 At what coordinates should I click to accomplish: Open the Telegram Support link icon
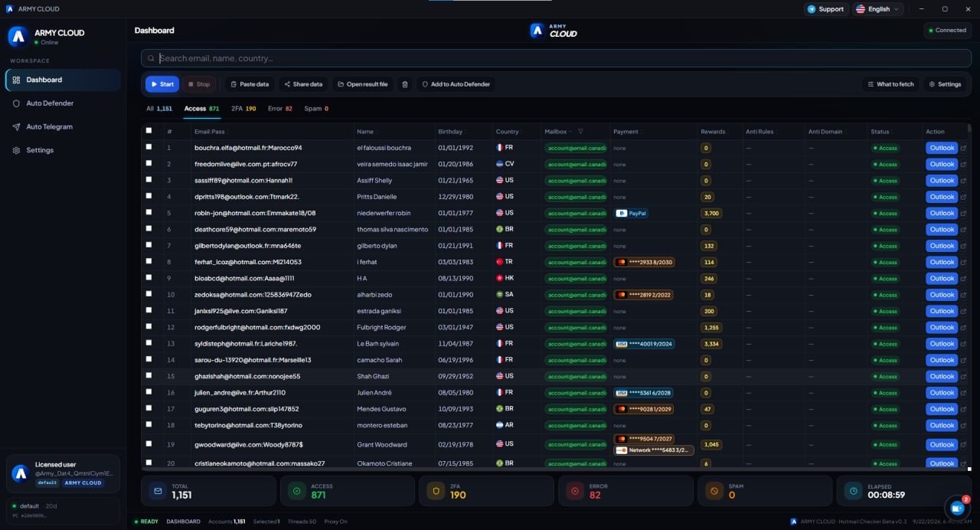click(812, 9)
